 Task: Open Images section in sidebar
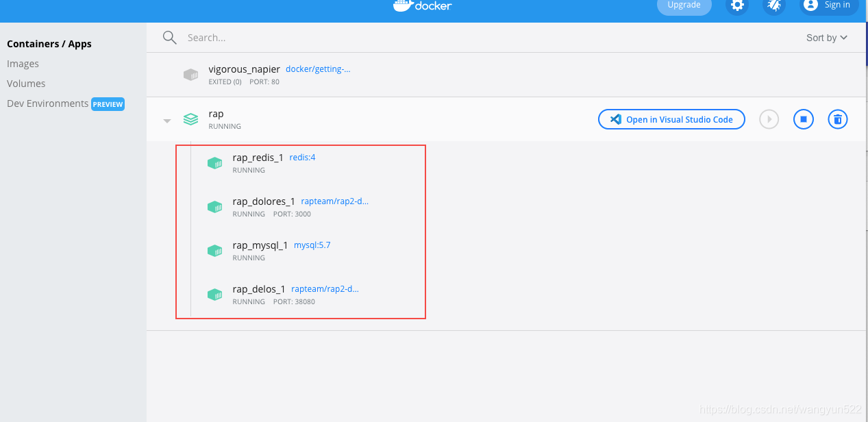[23, 64]
